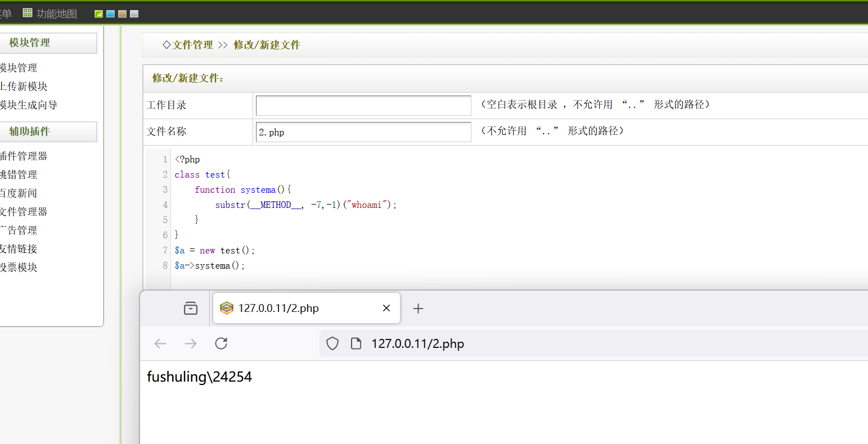Open 上传新模块 sidebar link
Image resolution: width=868 pixels, height=444 pixels.
(24, 87)
